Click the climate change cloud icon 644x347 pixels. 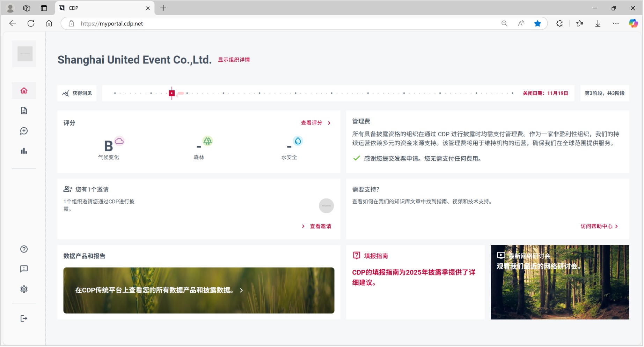(119, 141)
